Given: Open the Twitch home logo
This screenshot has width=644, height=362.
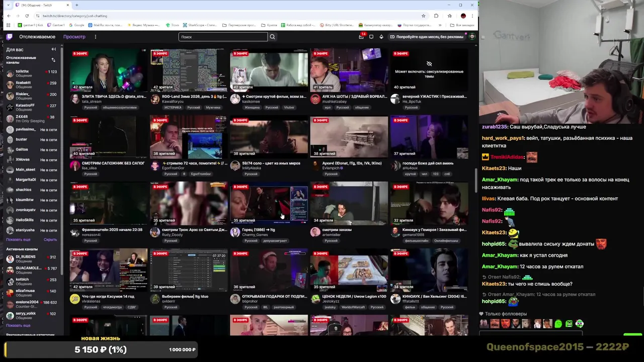Looking at the screenshot, I should (x=9, y=37).
